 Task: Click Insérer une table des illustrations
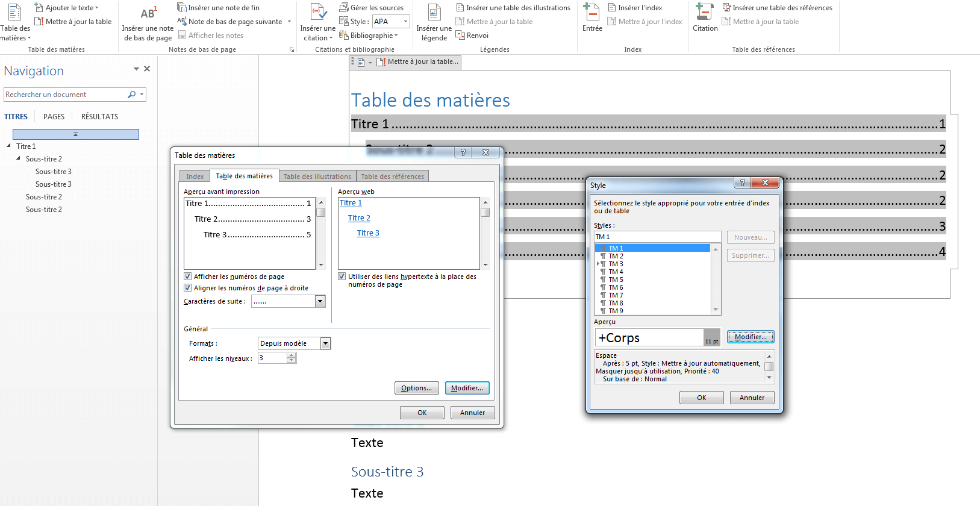513,8
